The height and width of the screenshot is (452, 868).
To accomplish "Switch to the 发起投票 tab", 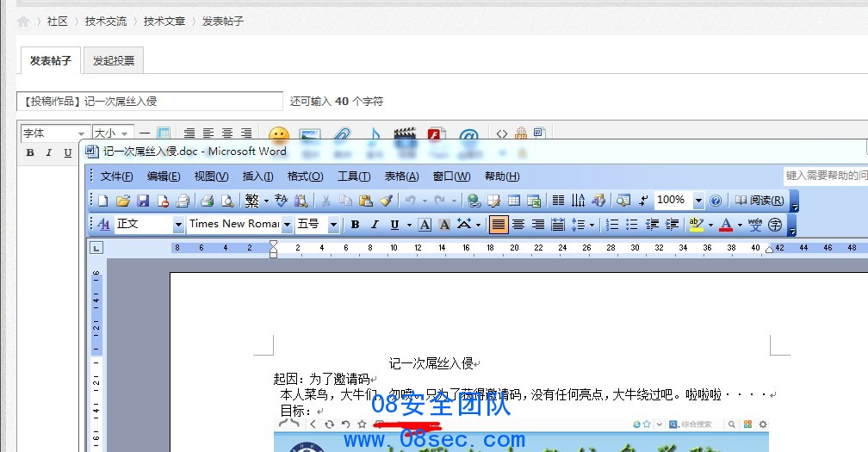I will click(114, 60).
